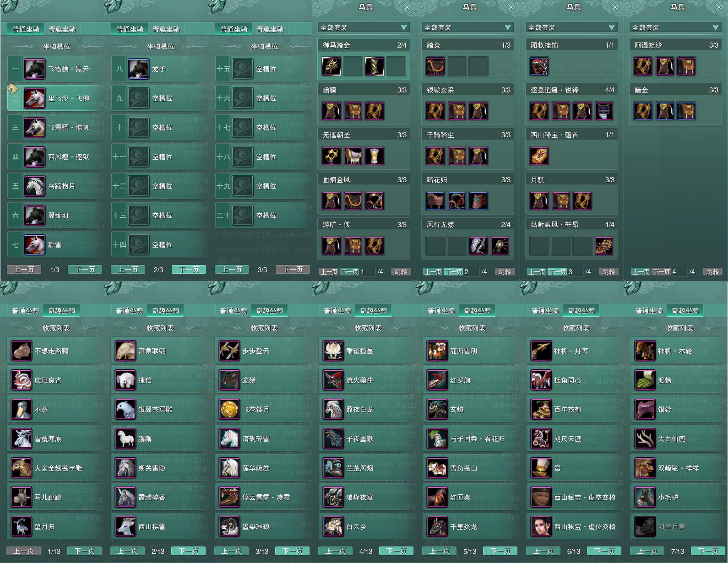Close the 马具 panel showing 御马踏金 set
The height and width of the screenshot is (563, 728).
407,7
